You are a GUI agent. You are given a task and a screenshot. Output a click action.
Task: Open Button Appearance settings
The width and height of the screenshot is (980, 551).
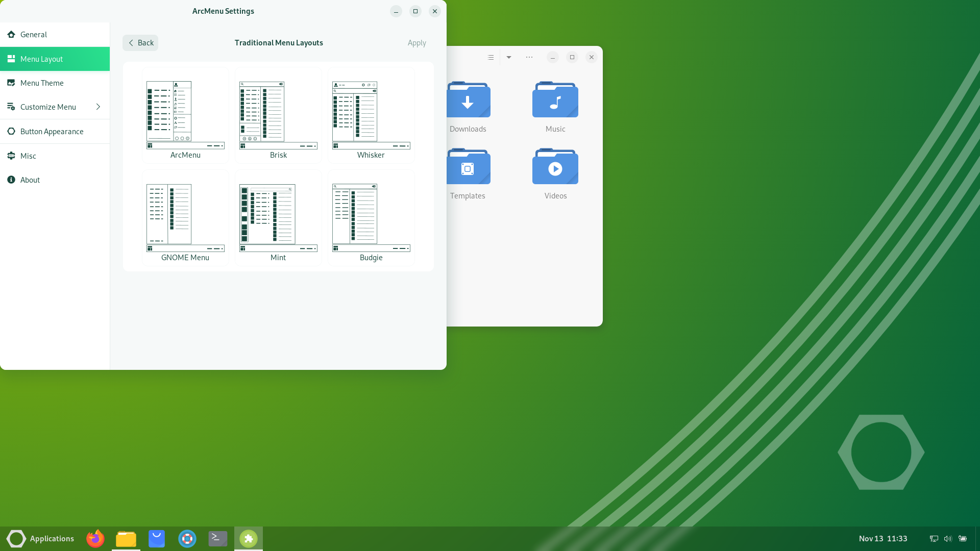click(55, 132)
